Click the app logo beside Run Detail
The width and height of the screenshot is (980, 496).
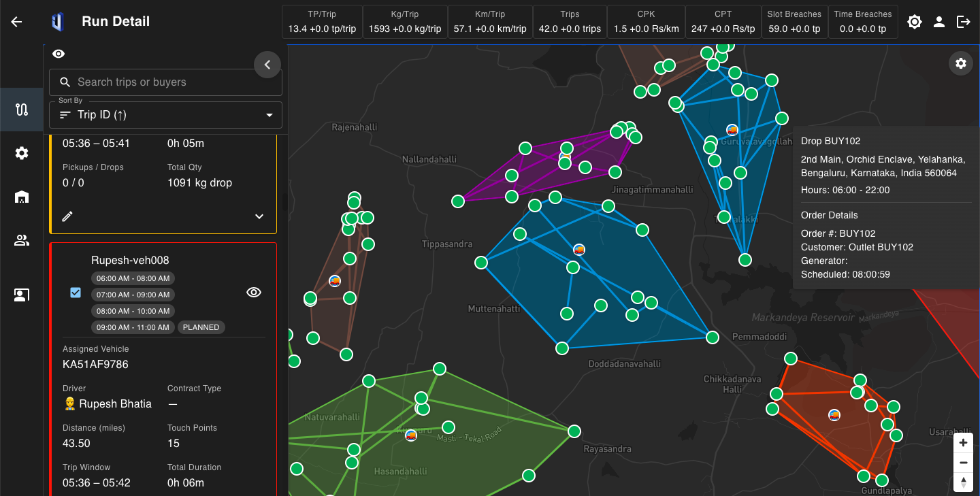[x=58, y=22]
